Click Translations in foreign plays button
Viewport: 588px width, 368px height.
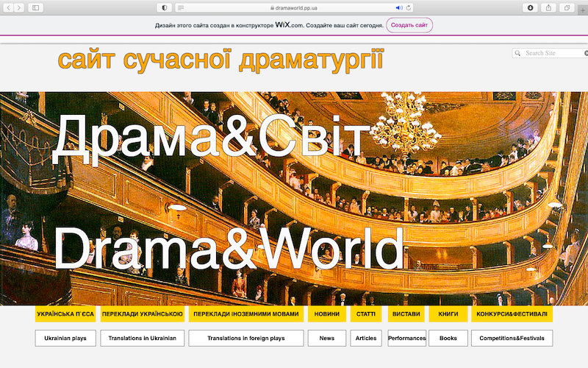click(x=246, y=338)
